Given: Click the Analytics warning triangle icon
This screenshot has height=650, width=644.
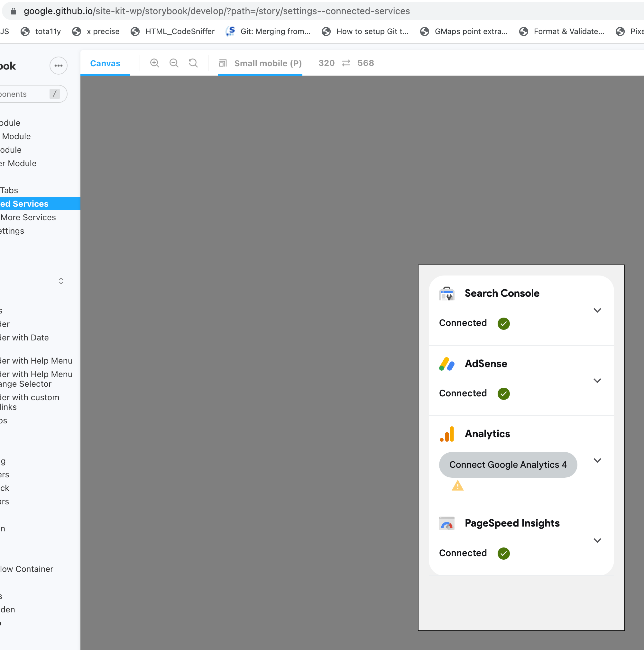Looking at the screenshot, I should (457, 485).
